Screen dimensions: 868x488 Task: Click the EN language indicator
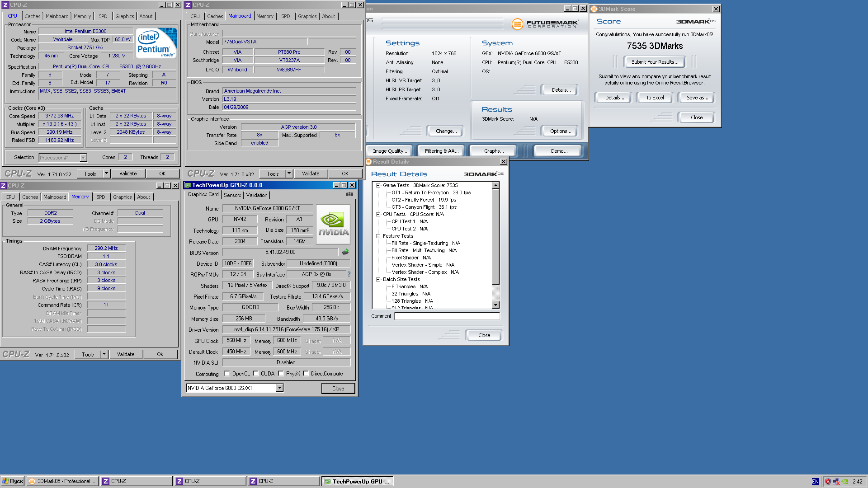(x=815, y=482)
